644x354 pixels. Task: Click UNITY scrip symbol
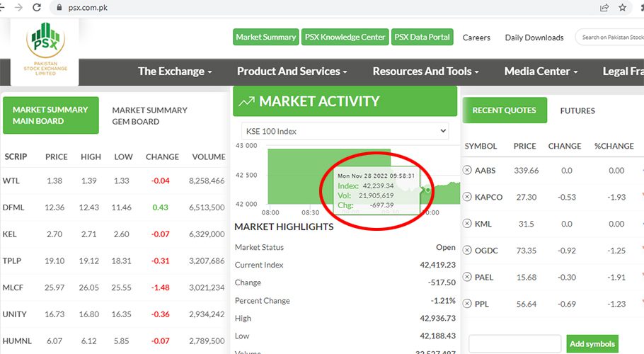[14, 314]
